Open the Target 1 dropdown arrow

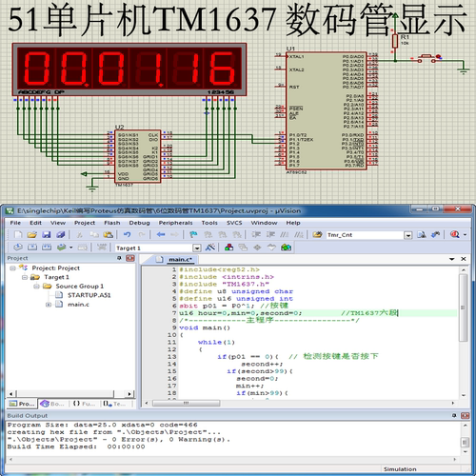(197, 248)
